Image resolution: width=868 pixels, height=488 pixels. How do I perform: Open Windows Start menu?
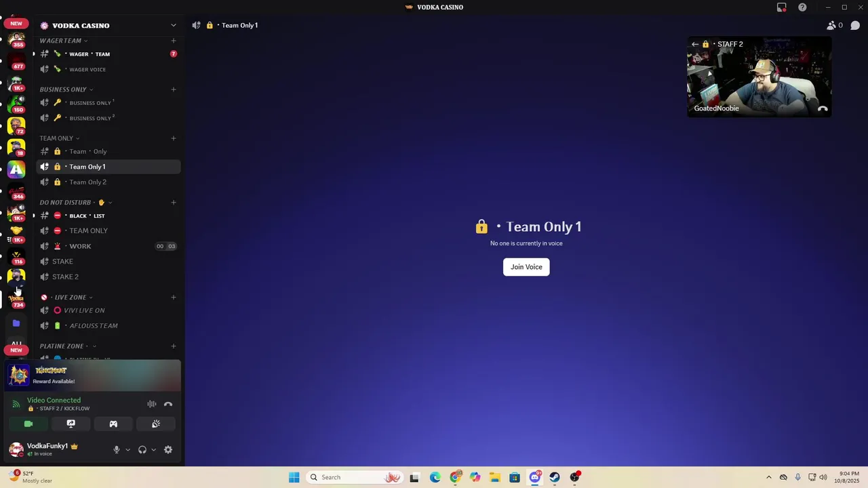294,477
